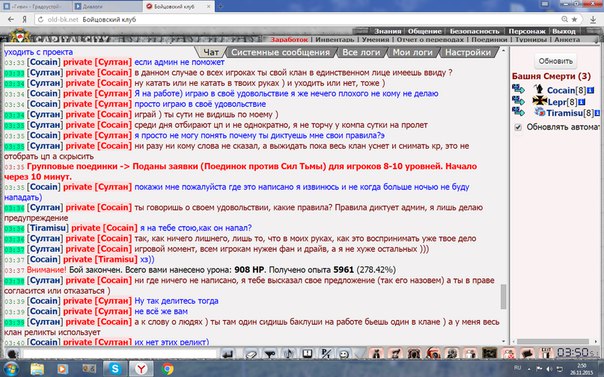Click the Обновить button

(x=555, y=61)
